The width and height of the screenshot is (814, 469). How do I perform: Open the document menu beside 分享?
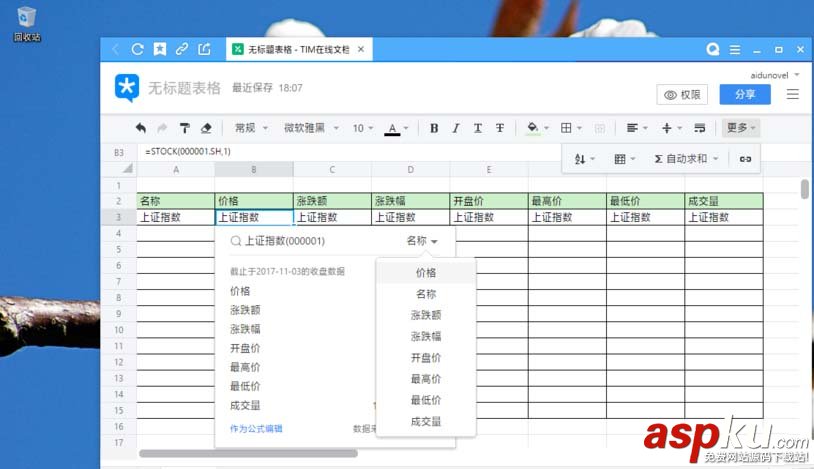click(x=792, y=94)
